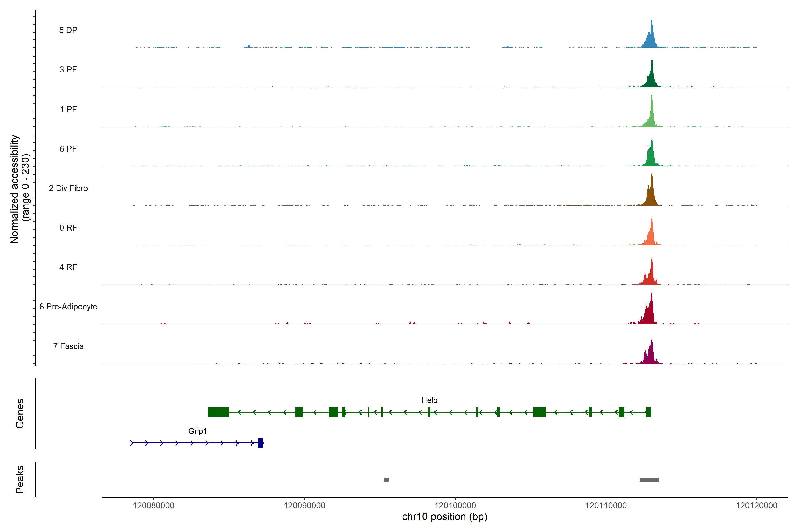798x532 pixels.
Task: Select the 8 Pre-Adipocyte label
Action: tap(68, 307)
